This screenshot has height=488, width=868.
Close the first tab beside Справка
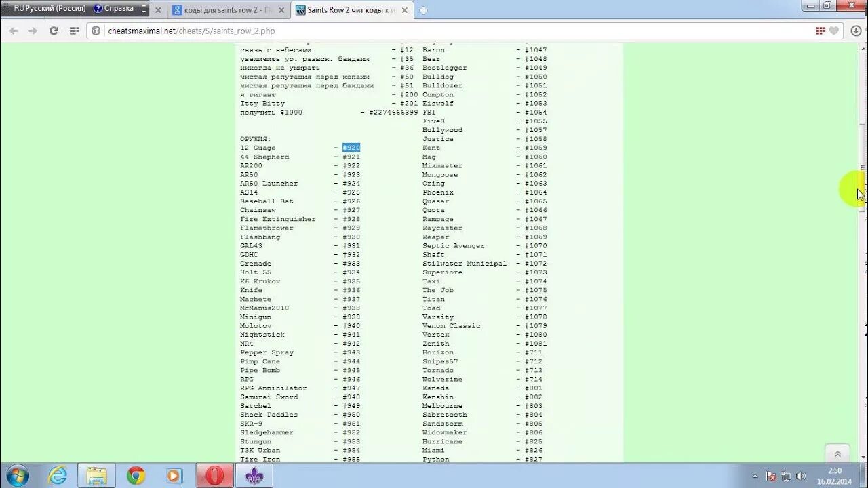[x=158, y=10]
